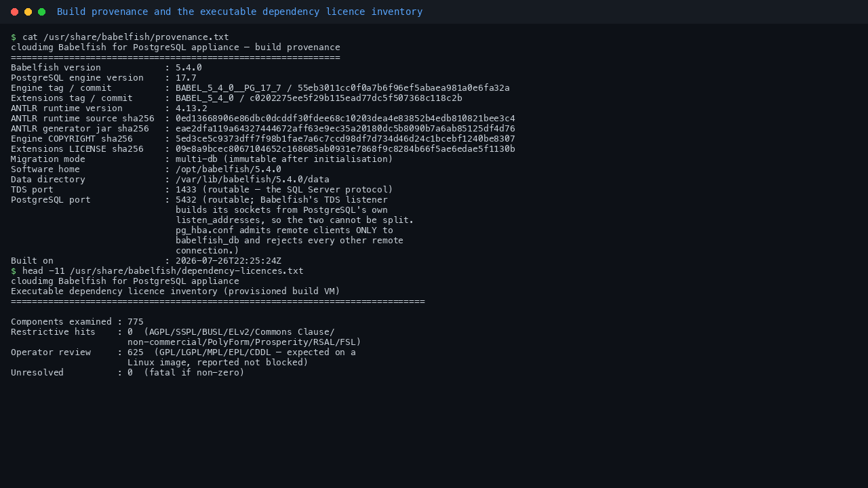This screenshot has height=488, width=868.
Task: Click the 'babelfish_db and rejects every other remote' line
Action: (x=290, y=241)
